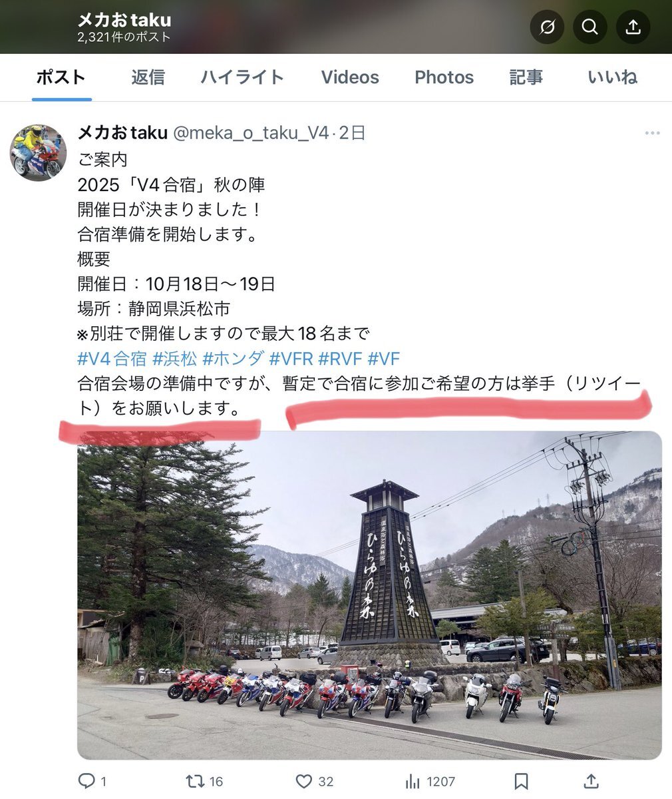672x799 pixels.
Task: Open the #V4合宿 hashtag link
Action: 112,359
